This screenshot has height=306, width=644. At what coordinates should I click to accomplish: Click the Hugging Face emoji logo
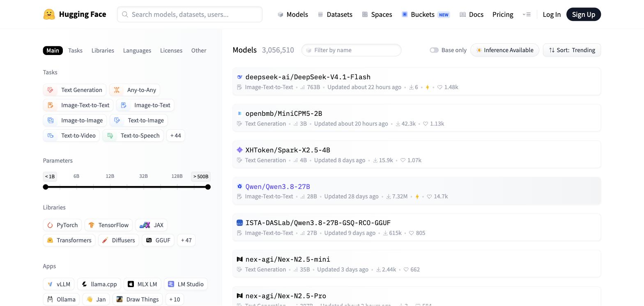click(49, 14)
